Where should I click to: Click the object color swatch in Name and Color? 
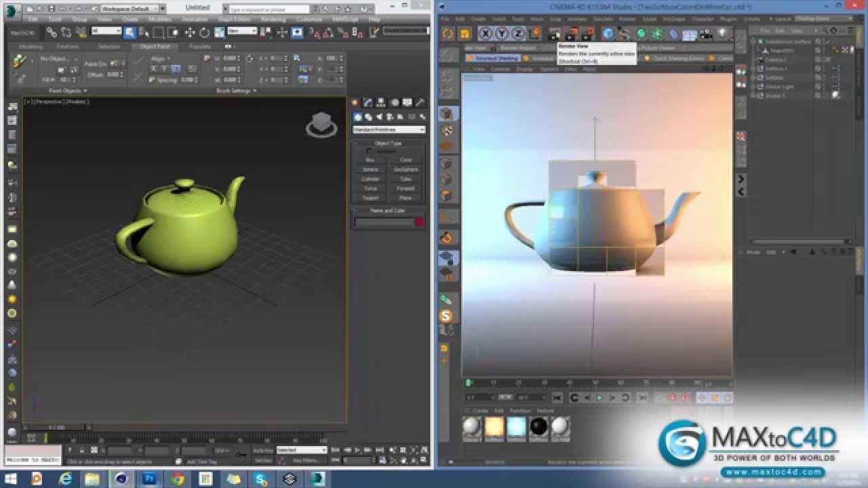tap(418, 222)
